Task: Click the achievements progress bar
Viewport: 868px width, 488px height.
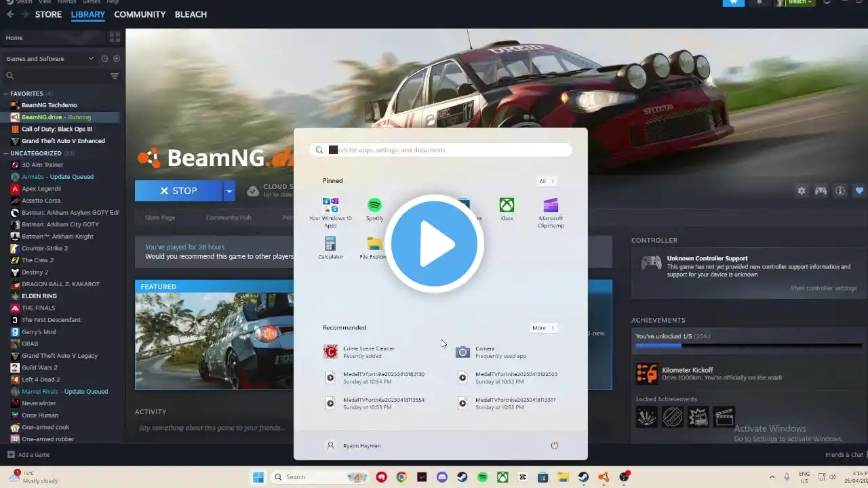Action: pos(747,346)
